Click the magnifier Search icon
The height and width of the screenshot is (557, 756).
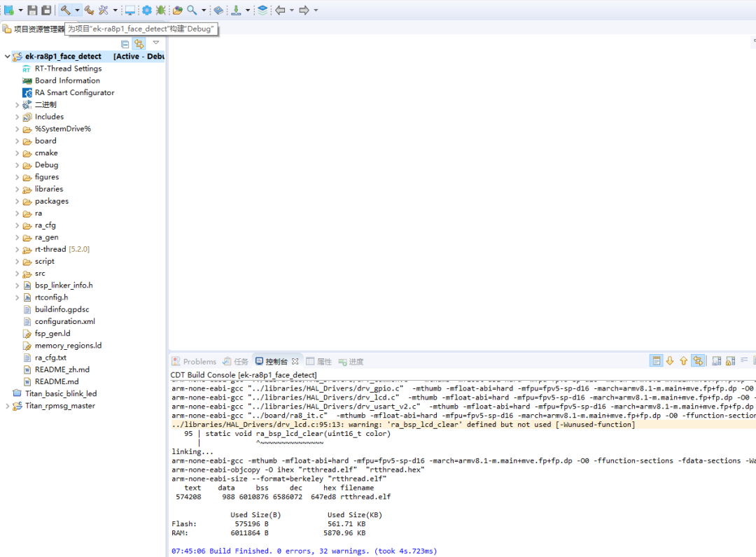point(192,10)
